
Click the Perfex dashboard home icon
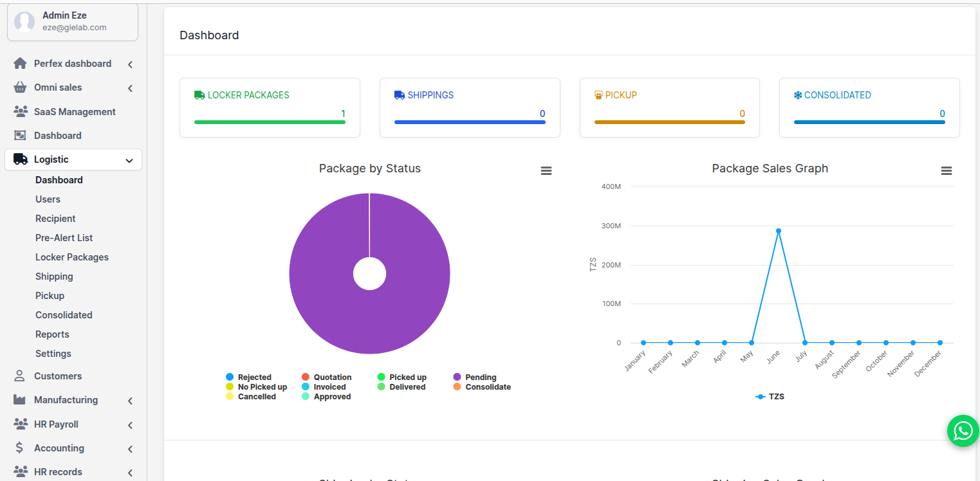click(x=21, y=64)
